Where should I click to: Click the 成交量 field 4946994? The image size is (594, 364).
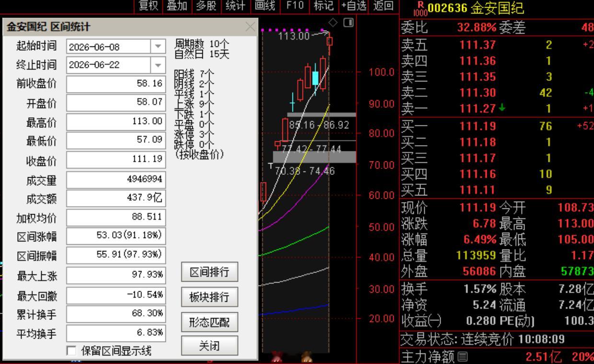click(x=116, y=180)
